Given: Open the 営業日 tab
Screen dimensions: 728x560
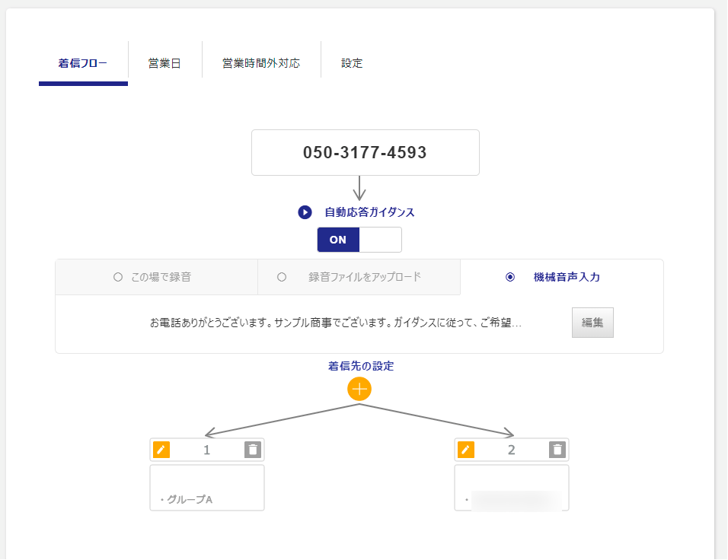Looking at the screenshot, I should point(164,63).
